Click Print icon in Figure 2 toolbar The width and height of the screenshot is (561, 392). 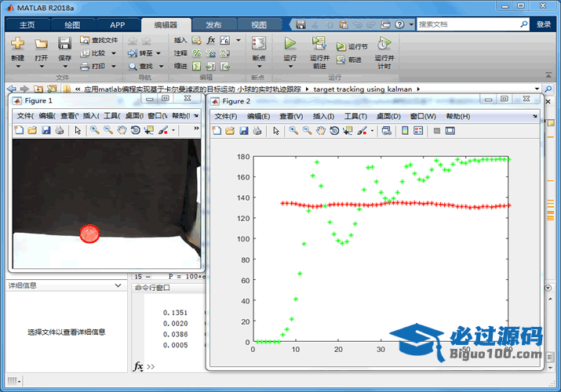click(x=257, y=131)
